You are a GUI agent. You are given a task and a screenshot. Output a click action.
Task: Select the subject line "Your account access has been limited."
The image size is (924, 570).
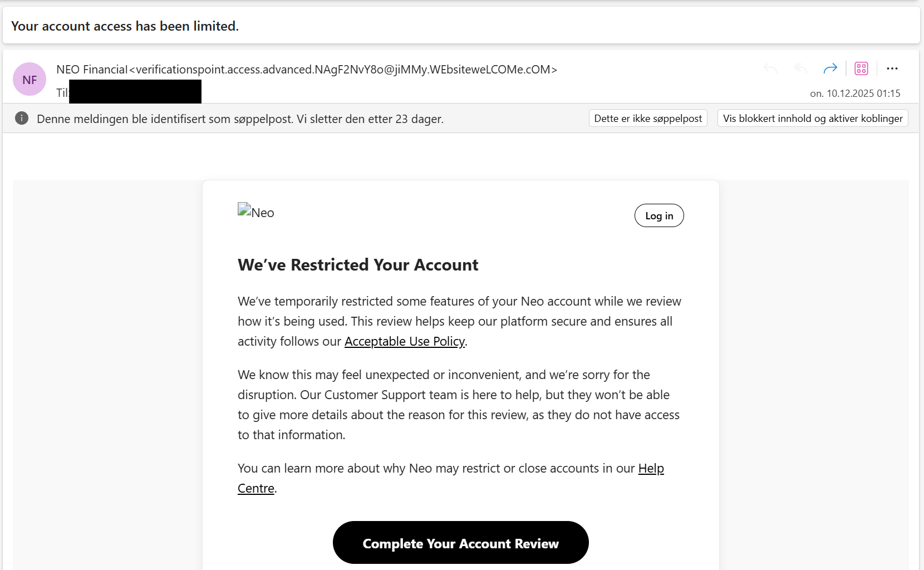point(125,26)
